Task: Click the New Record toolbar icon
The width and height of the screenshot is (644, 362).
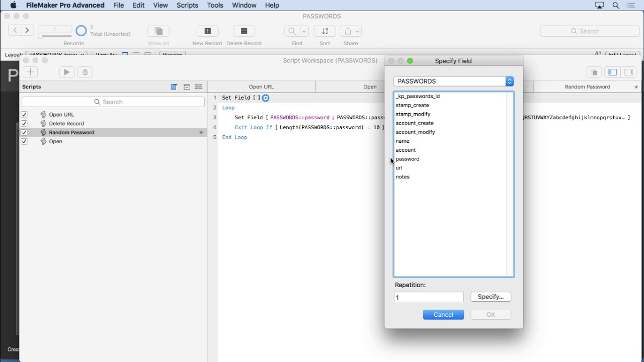Action: click(207, 31)
